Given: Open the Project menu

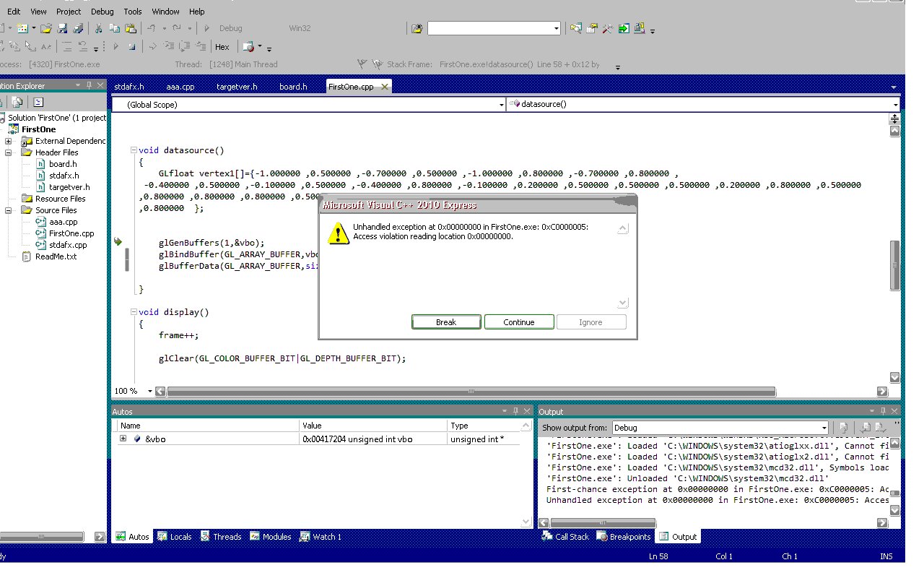Looking at the screenshot, I should pos(69,12).
